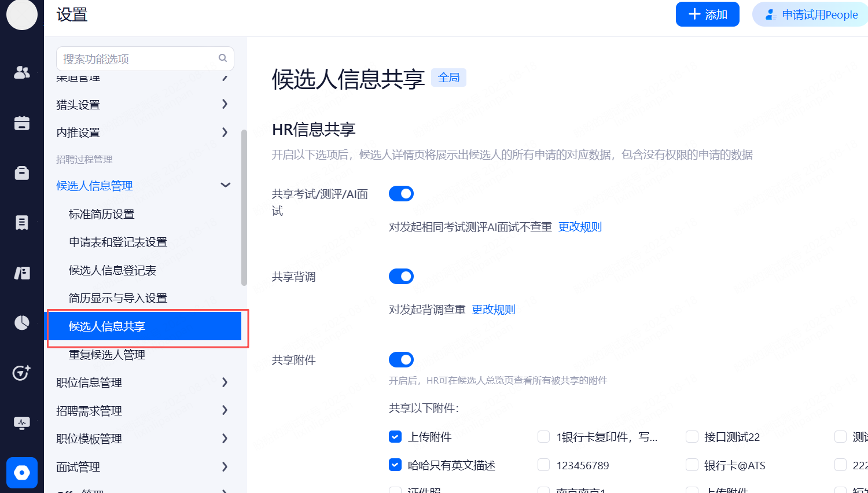Check the 接口测试22 checkbox
This screenshot has height=493, width=868.
(x=692, y=437)
